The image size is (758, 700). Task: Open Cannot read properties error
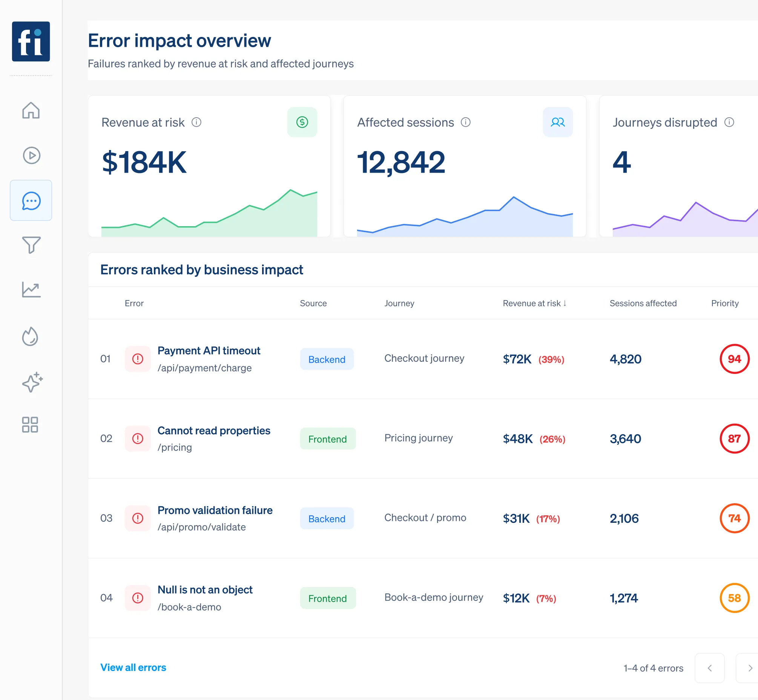pos(214,430)
